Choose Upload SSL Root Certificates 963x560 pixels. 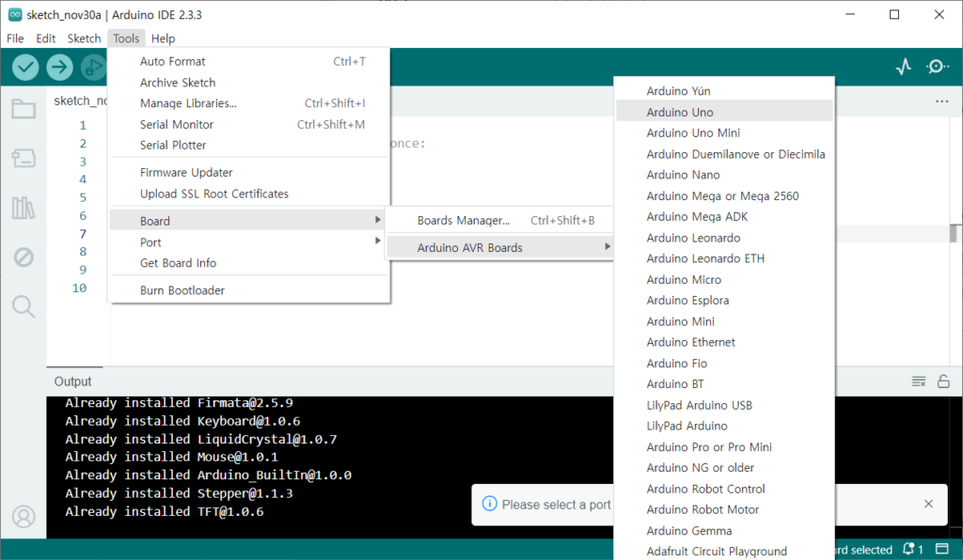[249, 194]
